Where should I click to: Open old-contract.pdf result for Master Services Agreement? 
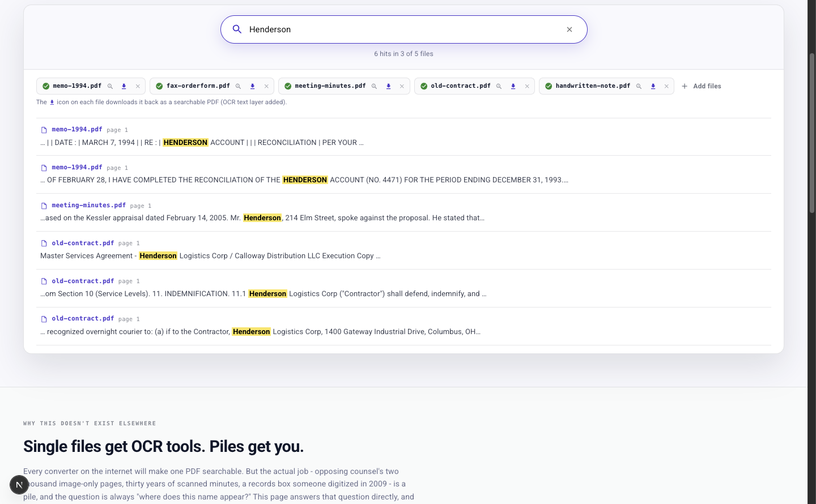(83, 244)
